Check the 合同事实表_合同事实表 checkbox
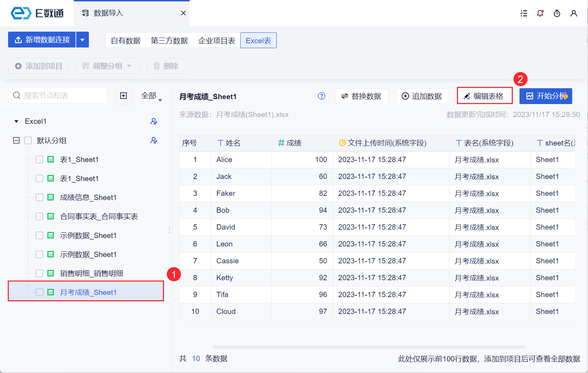The image size is (588, 373). [x=40, y=217]
